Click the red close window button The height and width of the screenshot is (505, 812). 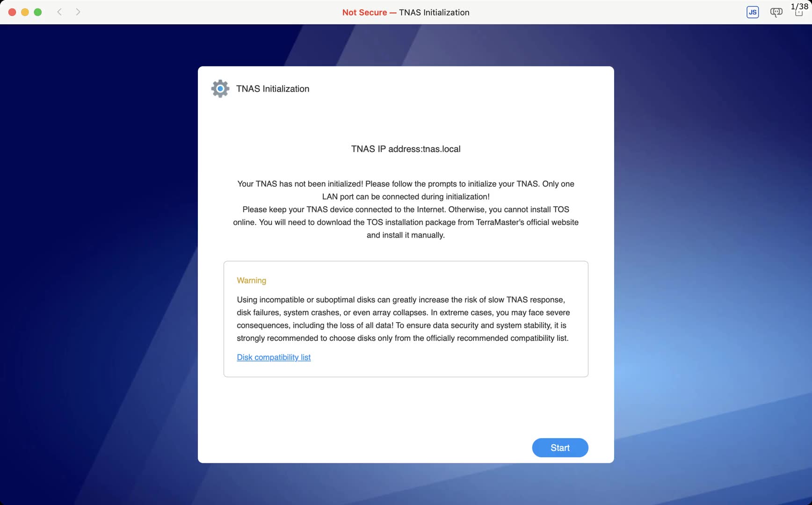pyautogui.click(x=12, y=12)
